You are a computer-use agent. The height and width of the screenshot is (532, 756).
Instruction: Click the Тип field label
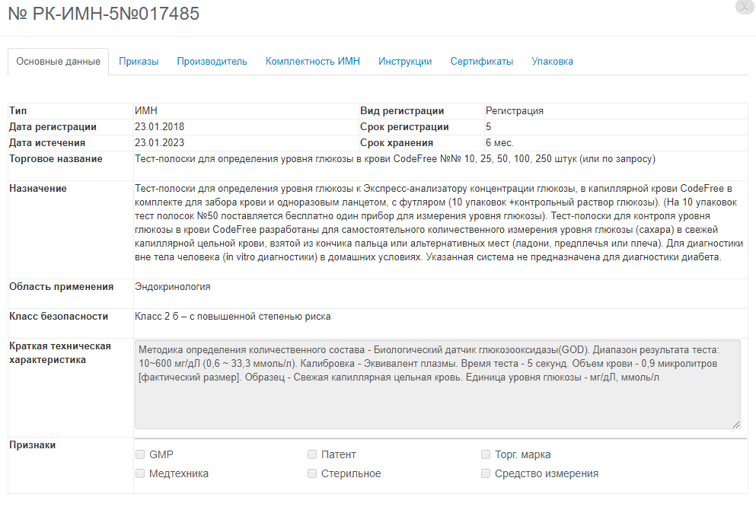(x=18, y=111)
